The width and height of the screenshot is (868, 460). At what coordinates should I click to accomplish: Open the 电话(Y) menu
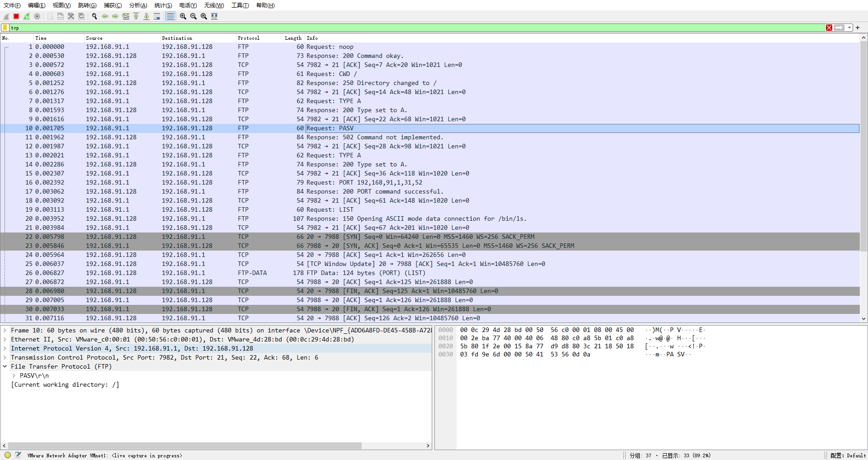pos(188,5)
